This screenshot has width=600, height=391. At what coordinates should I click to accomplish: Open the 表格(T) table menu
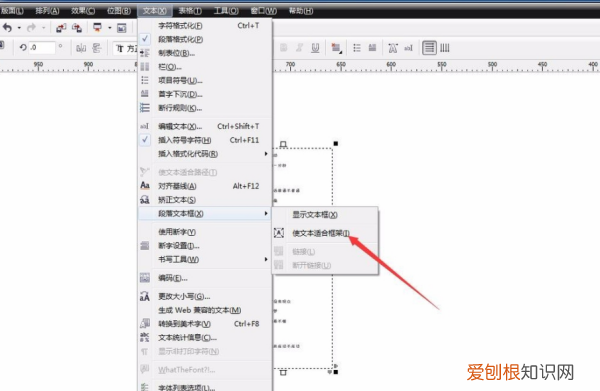190,11
